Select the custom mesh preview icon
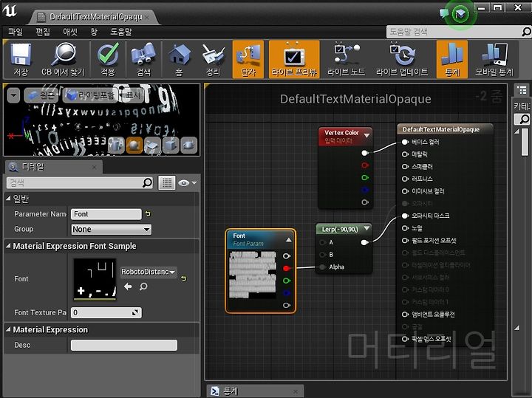 click(x=189, y=145)
